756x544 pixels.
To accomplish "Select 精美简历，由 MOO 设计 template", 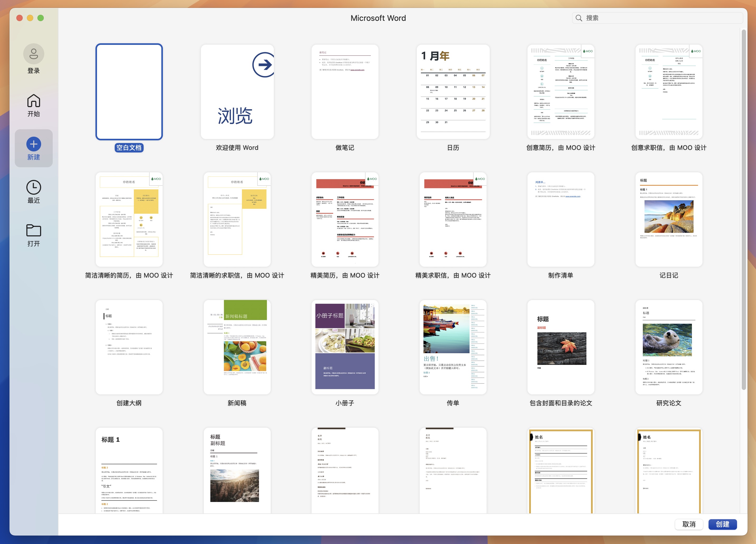I will tap(345, 219).
